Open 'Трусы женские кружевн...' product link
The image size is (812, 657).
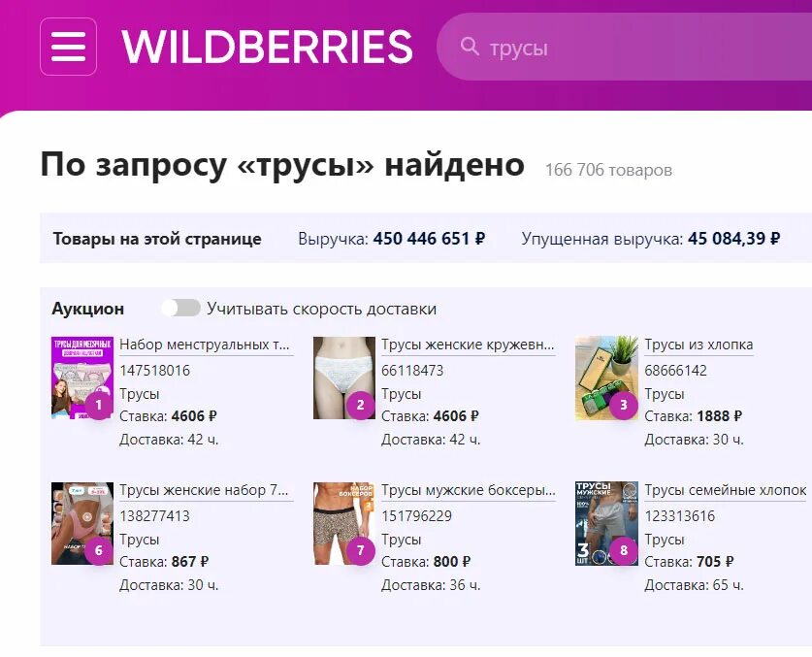468,345
